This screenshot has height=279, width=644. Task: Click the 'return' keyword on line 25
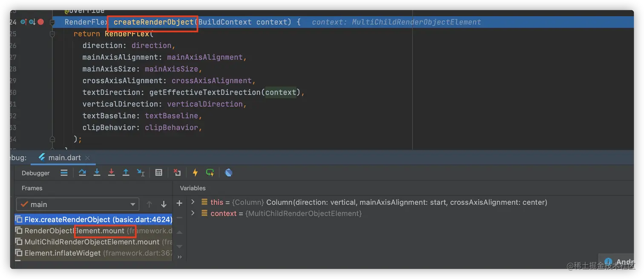point(87,34)
